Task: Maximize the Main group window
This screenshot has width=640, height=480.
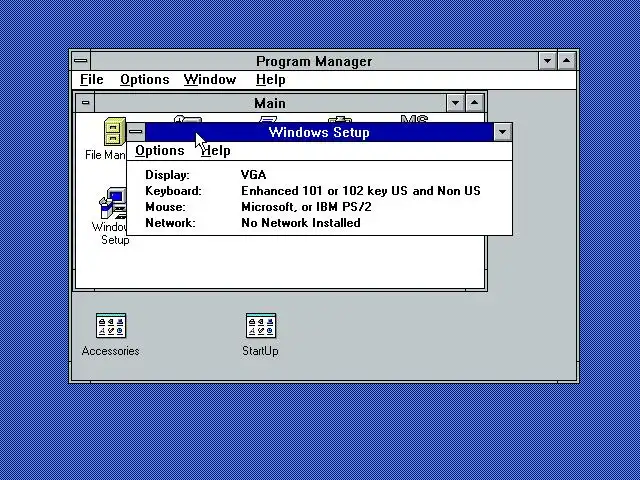Action: point(474,102)
